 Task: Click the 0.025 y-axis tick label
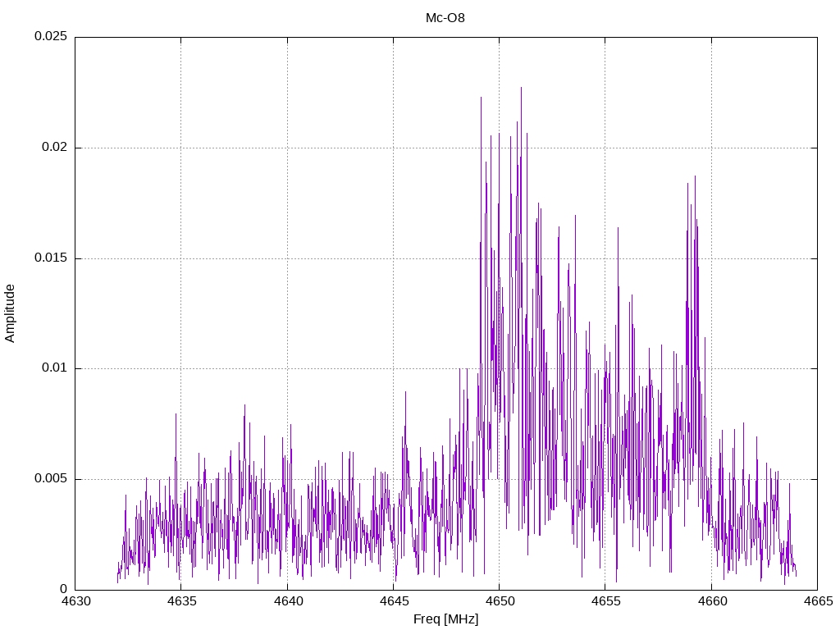pos(51,36)
